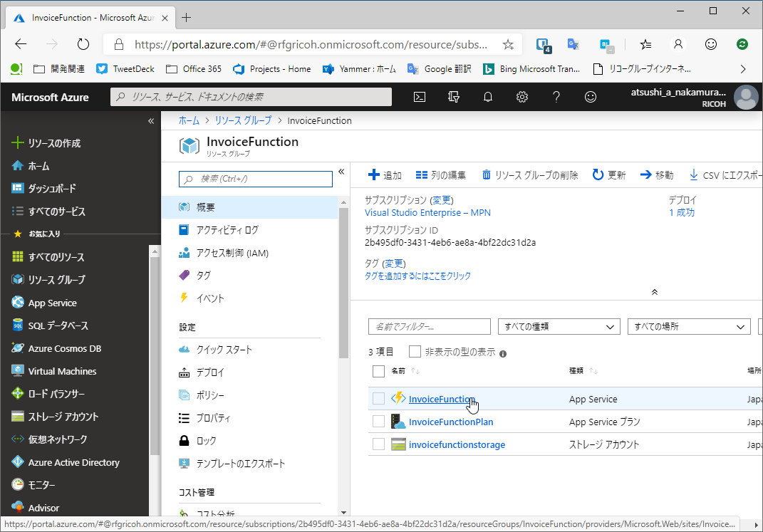Open feedback smiley in Azure header
This screenshot has width=763, height=532.
tap(591, 97)
